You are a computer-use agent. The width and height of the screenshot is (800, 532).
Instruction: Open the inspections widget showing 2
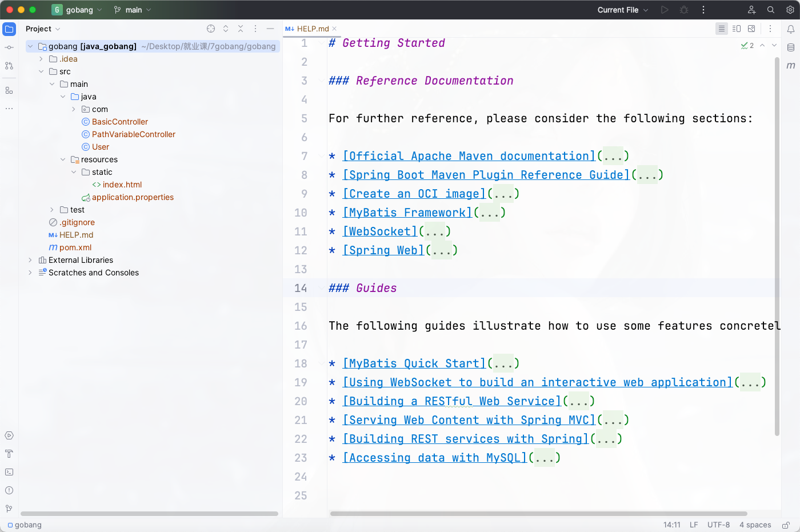tap(747, 45)
